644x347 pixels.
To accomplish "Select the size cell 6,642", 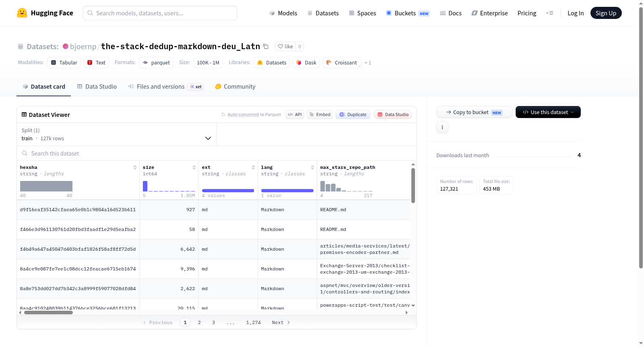I will [169, 249].
